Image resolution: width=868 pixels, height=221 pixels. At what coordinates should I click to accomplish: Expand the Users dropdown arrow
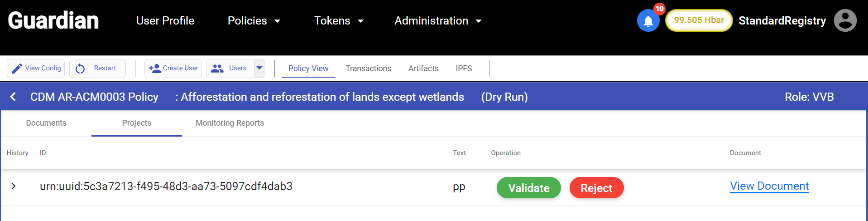[x=259, y=68]
